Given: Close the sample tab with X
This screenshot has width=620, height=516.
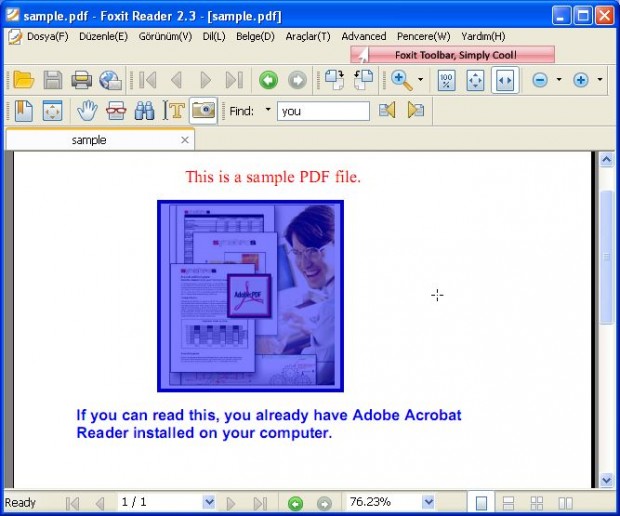Looking at the screenshot, I should point(185,140).
